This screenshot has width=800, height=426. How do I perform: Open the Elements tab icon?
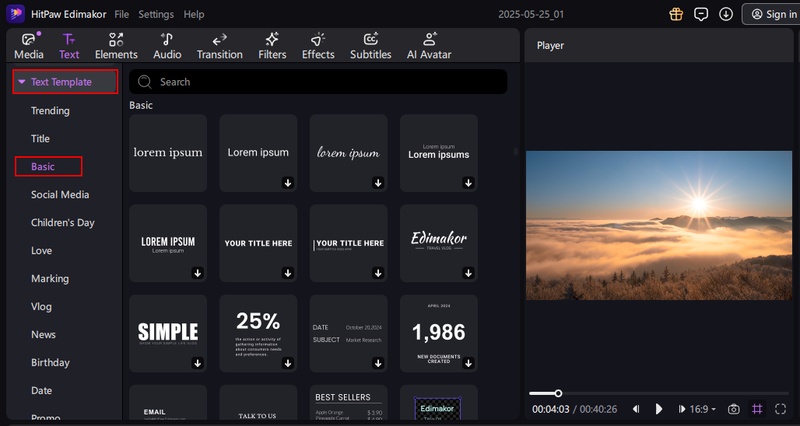coord(116,40)
